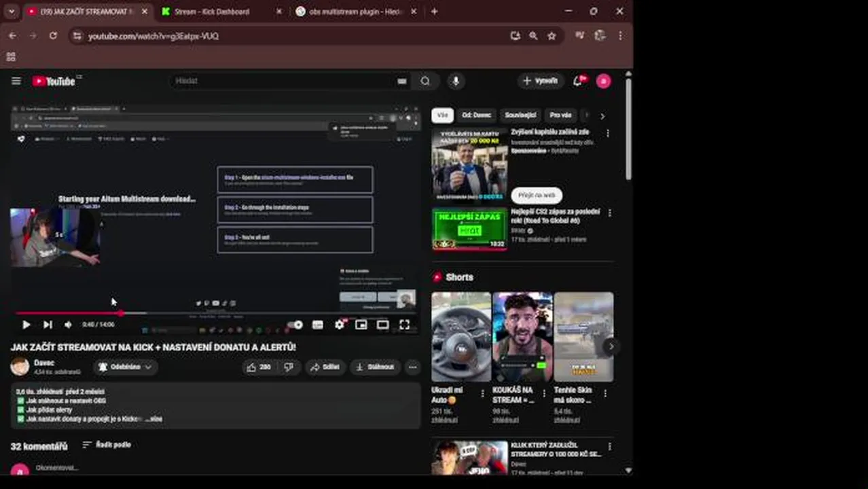Viewport: 868px width, 489px height.
Task: Reload the page
Action: click(53, 36)
